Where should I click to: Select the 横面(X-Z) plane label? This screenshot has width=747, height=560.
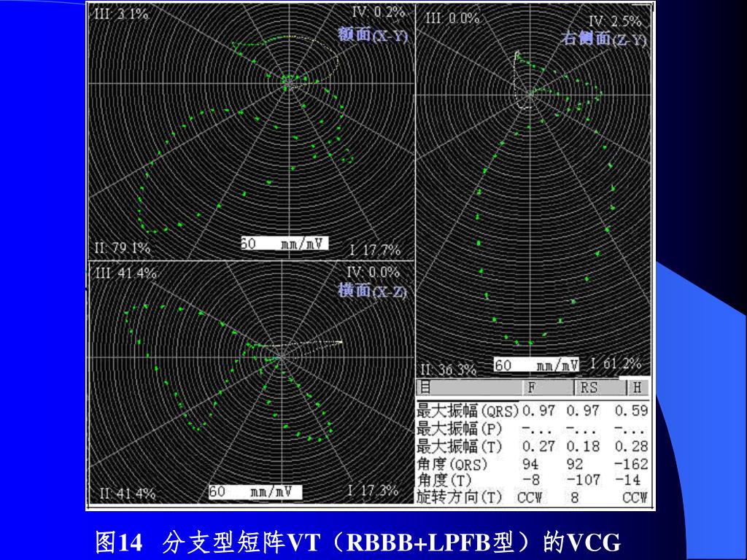pos(373,290)
